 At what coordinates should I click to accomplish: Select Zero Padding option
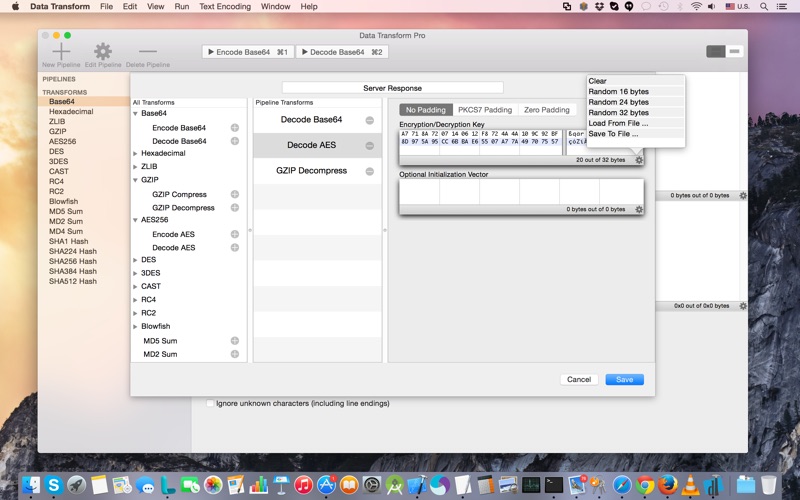(x=546, y=110)
